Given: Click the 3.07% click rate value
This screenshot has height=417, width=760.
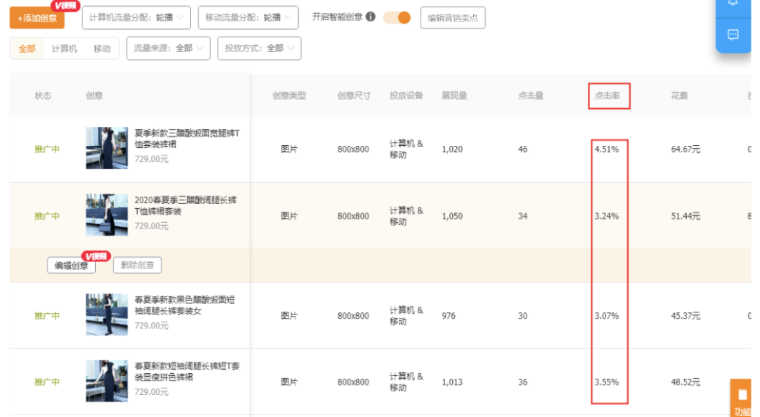Looking at the screenshot, I should pos(607,316).
